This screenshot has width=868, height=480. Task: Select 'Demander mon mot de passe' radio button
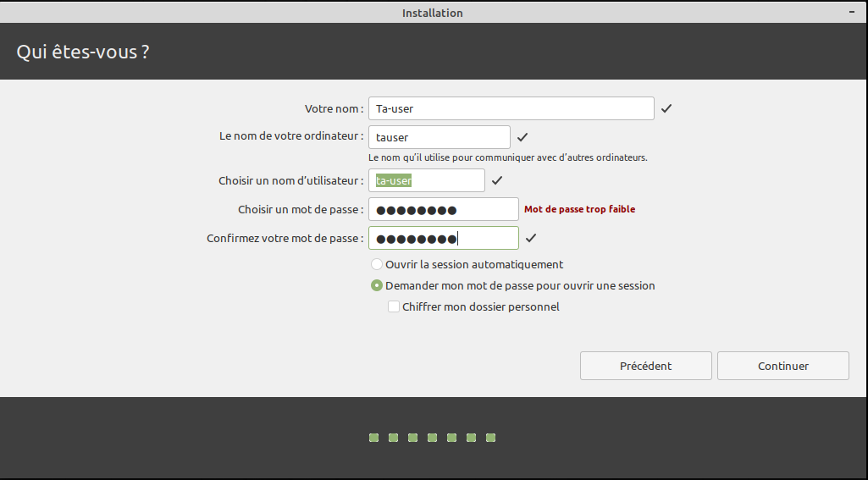pos(377,286)
